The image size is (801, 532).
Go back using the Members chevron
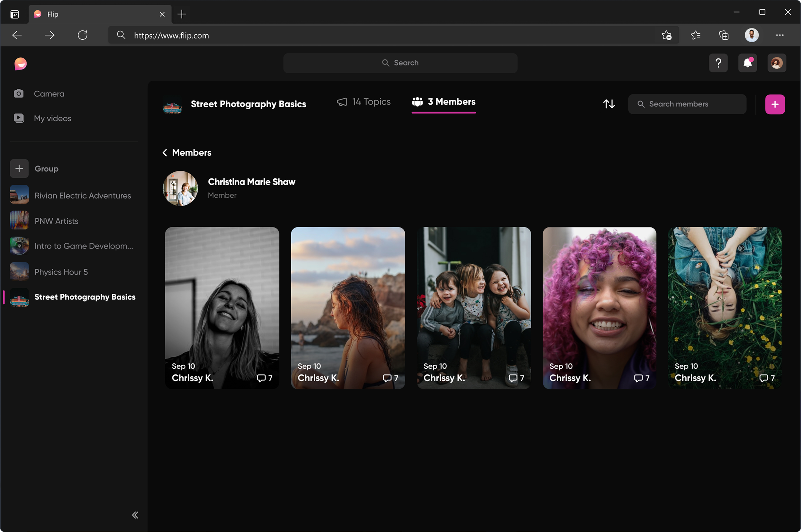pyautogui.click(x=165, y=153)
